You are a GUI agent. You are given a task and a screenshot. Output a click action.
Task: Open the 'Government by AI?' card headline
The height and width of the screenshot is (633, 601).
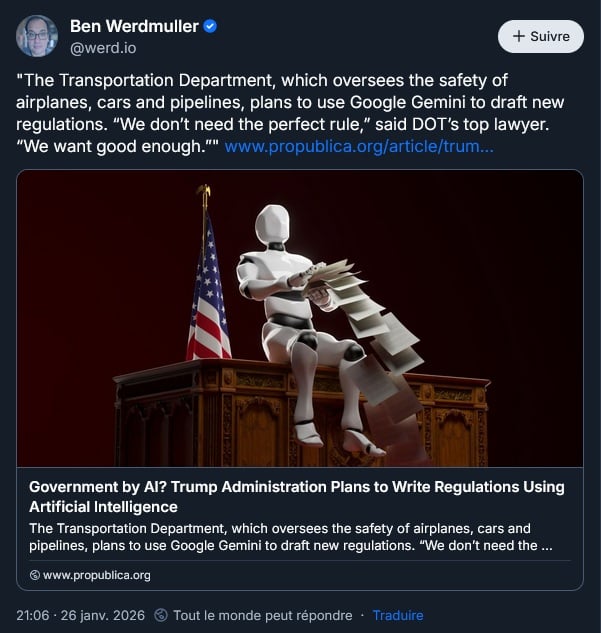point(297,497)
